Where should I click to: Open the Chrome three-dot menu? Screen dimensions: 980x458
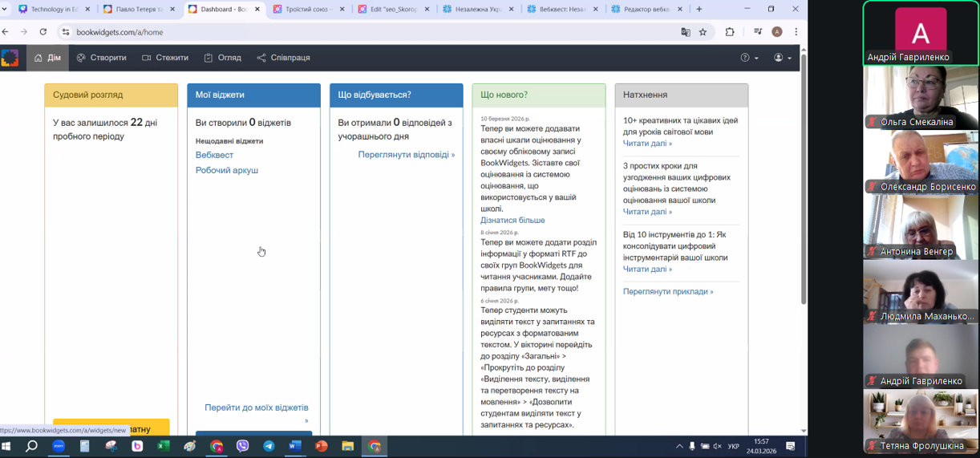coord(796,32)
